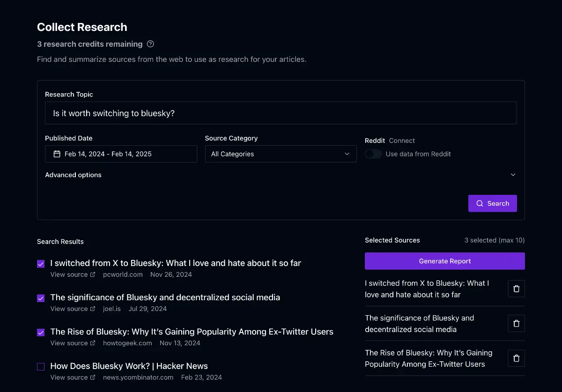Uncheck 'I switched from X to Bluesky' result
The width and height of the screenshot is (562, 392).
pyautogui.click(x=41, y=264)
